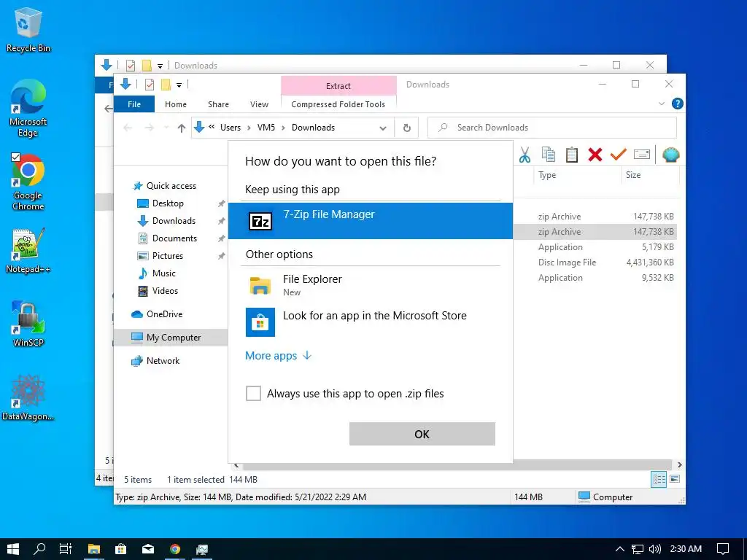Confirm with the OK button
Image resolution: width=747 pixels, height=560 pixels.
(422, 434)
